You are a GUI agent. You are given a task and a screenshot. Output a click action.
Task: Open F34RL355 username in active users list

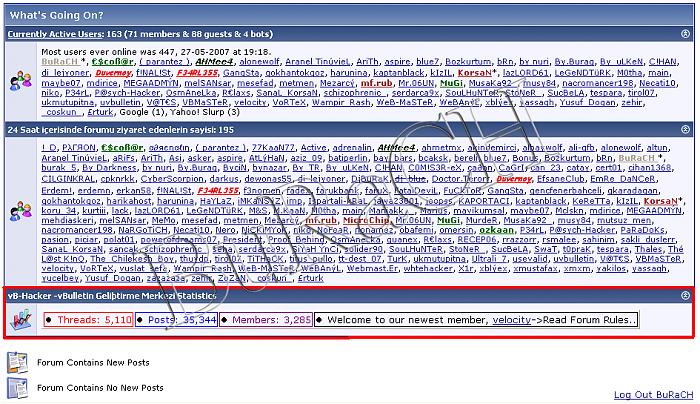[197, 72]
